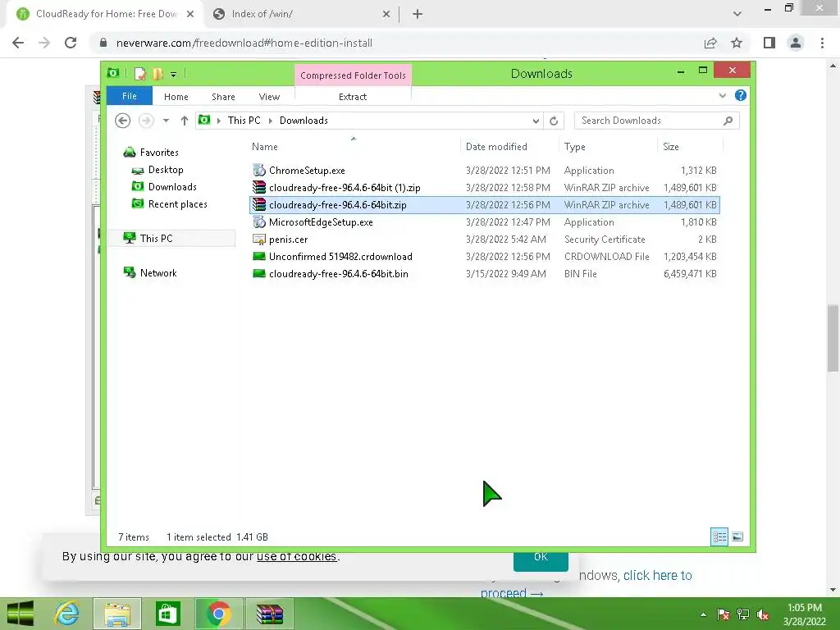
Task: Open recent locations dropdown arrow
Action: (166, 121)
